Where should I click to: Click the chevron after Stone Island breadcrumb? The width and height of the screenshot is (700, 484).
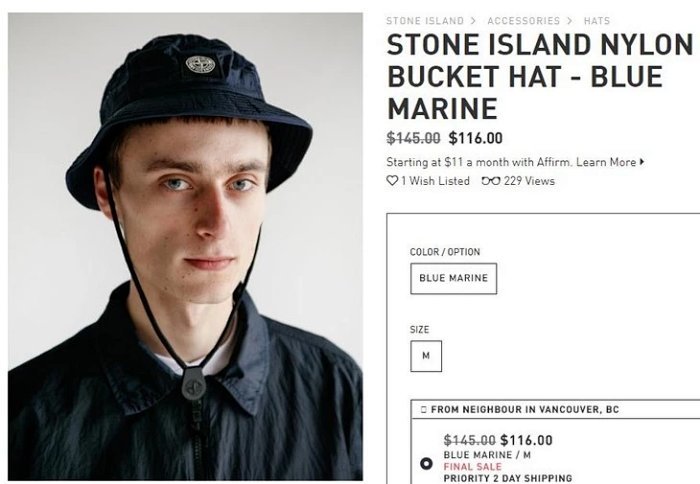(475, 21)
